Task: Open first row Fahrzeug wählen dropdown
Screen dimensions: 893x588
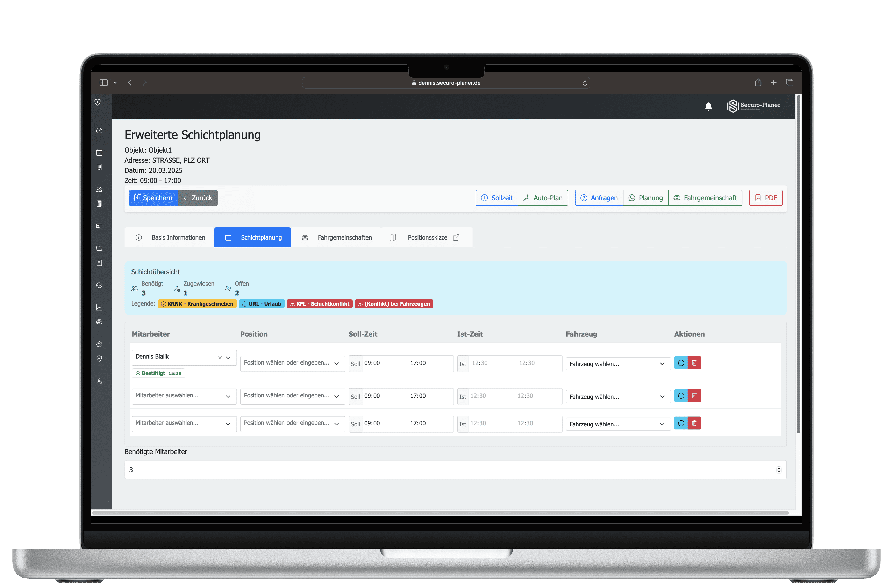Action: point(618,364)
